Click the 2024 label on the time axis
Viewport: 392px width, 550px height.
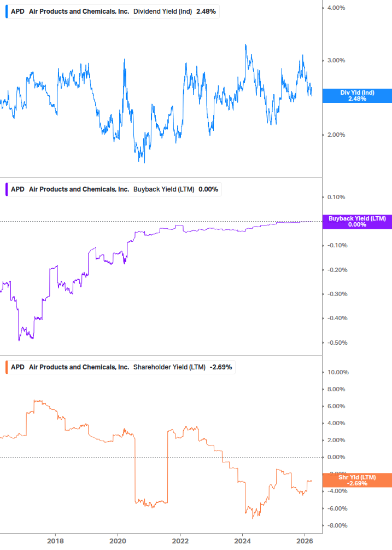coord(242,541)
